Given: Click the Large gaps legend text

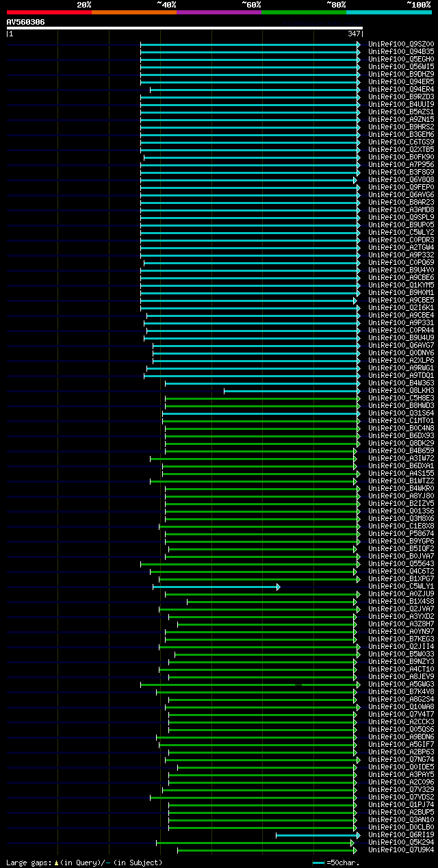Looking at the screenshot, I should 84,863.
